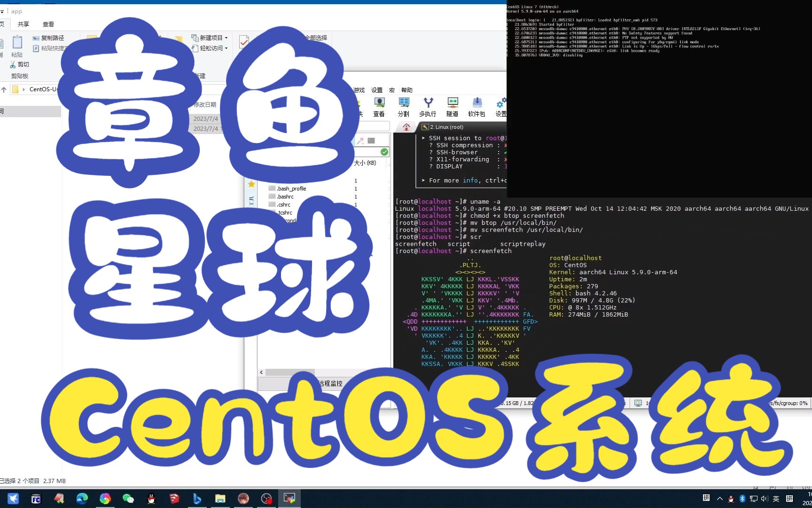Image resolution: width=812 pixels, height=508 pixels.
Task: Open the anime avatar app on taskbar
Action: tap(243, 499)
